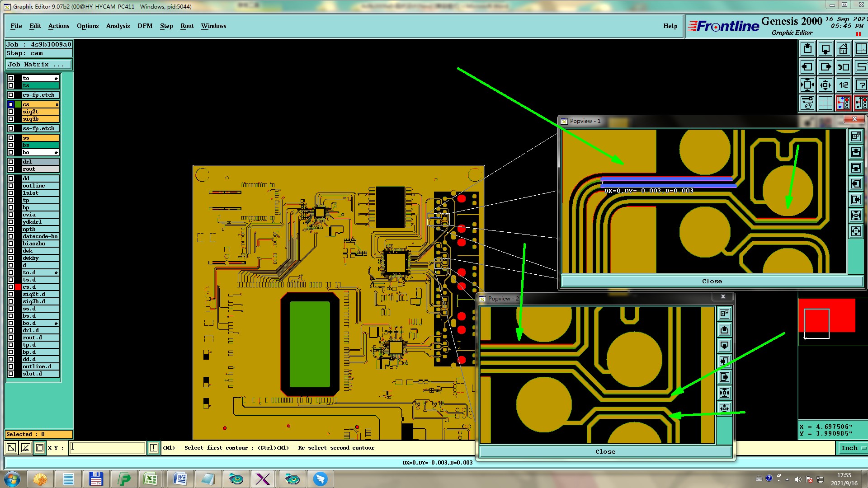Click red color swatch of cs.d layer
The image size is (868, 488).
click(18, 287)
